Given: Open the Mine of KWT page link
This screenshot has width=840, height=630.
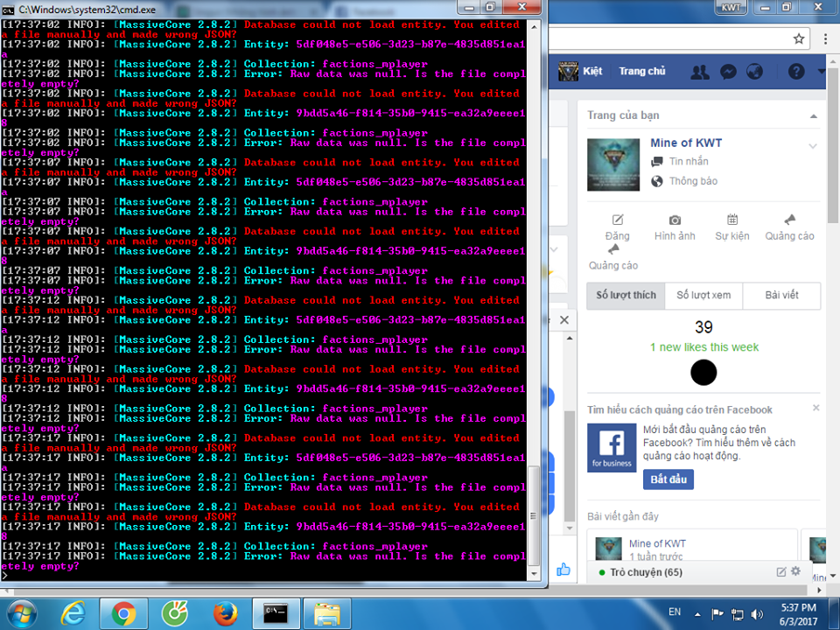Looking at the screenshot, I should [686, 143].
